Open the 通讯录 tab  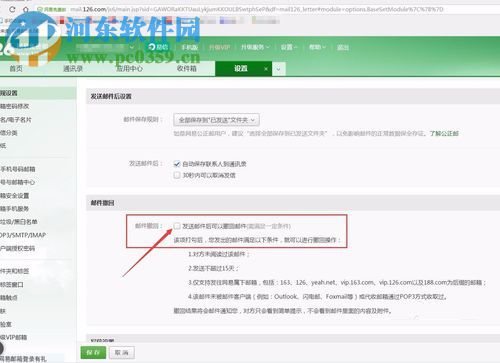pos(73,69)
